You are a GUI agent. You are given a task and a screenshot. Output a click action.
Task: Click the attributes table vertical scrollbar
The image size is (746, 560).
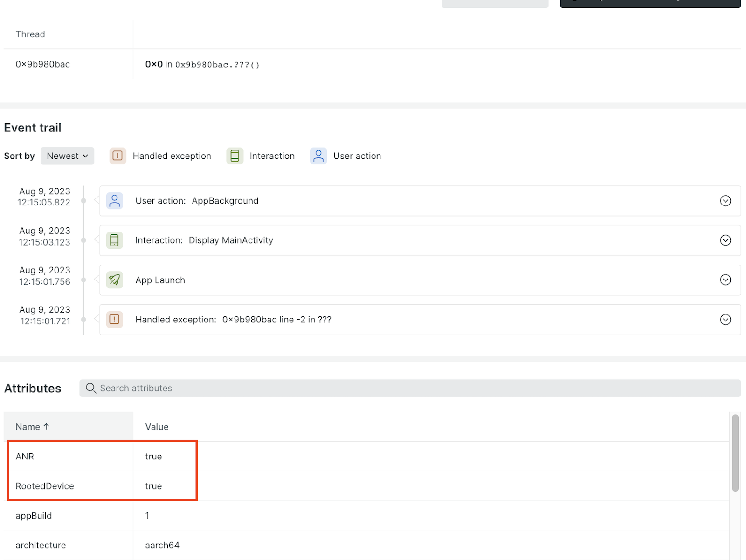(735, 453)
